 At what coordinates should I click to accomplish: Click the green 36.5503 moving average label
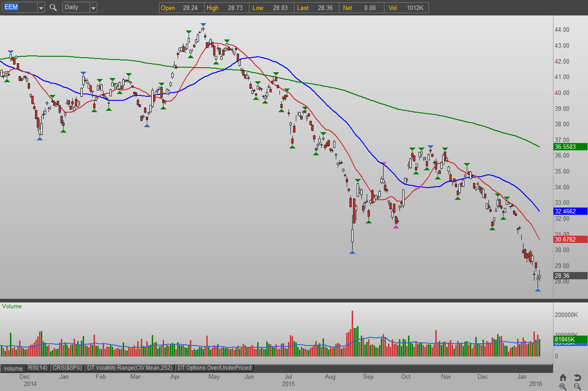(570, 147)
